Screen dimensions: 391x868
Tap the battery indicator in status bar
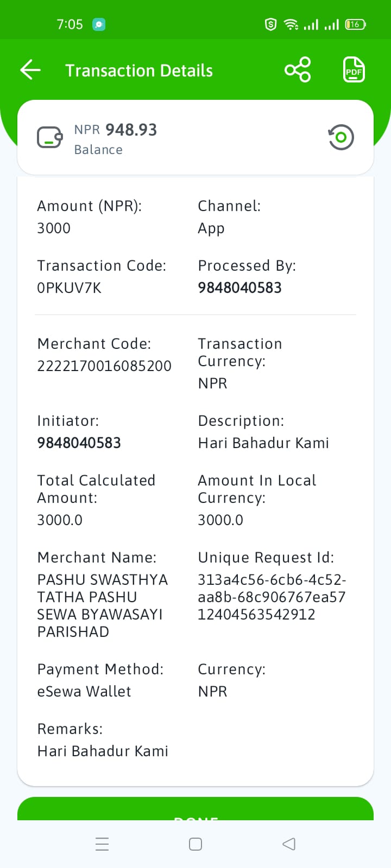355,24
